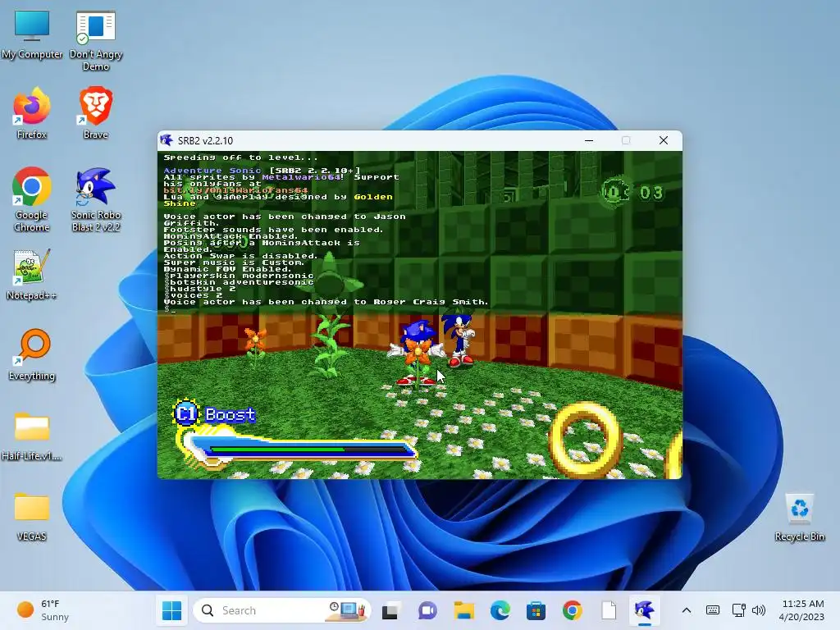Open the Don't Angry Demo shortcut
This screenshot has height=630, width=840.
pyautogui.click(x=96, y=39)
